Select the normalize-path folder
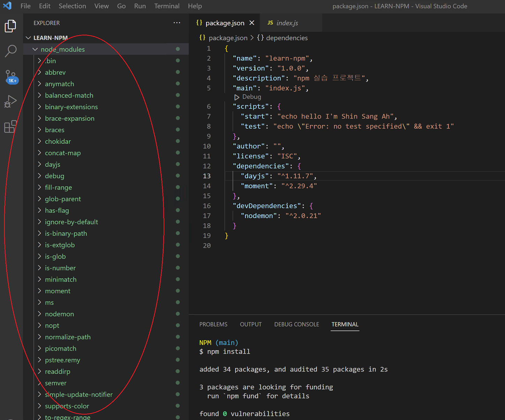505x420 pixels. [x=106, y=337]
